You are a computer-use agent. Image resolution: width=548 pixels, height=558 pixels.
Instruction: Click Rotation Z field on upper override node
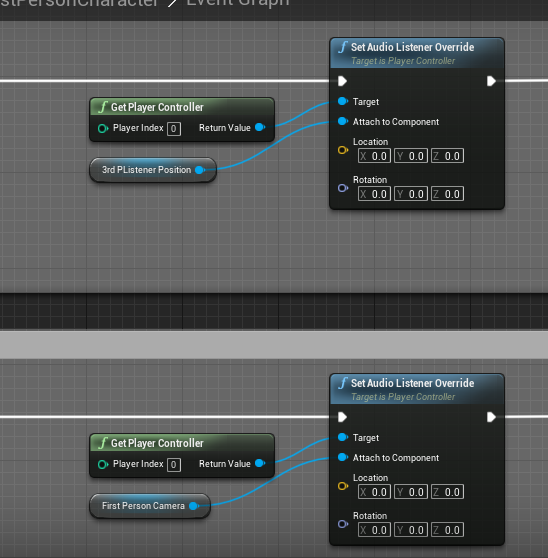(447, 194)
